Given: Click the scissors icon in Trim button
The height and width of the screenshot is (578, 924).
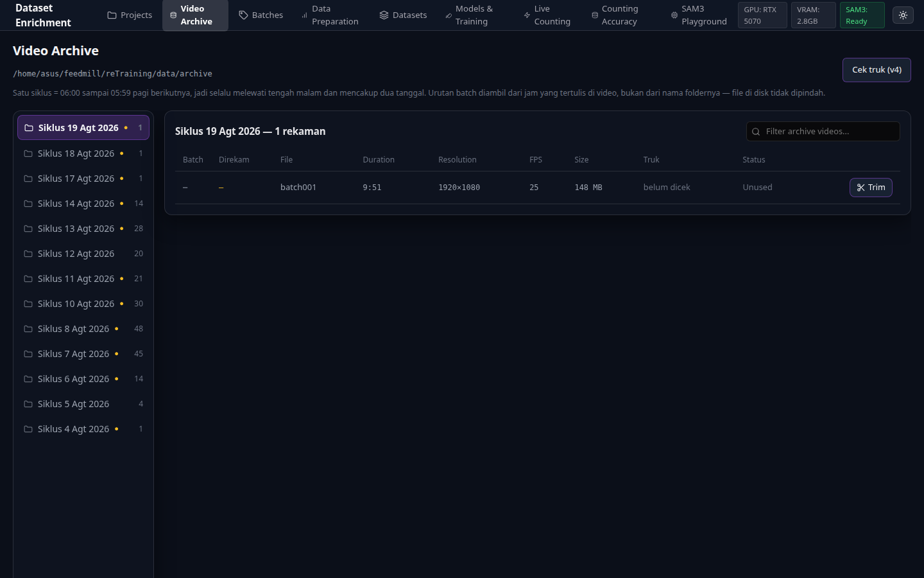Looking at the screenshot, I should [x=860, y=188].
